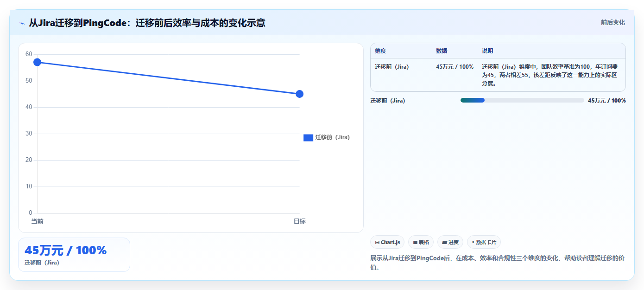Click the 目标 x-axis label

point(299,221)
